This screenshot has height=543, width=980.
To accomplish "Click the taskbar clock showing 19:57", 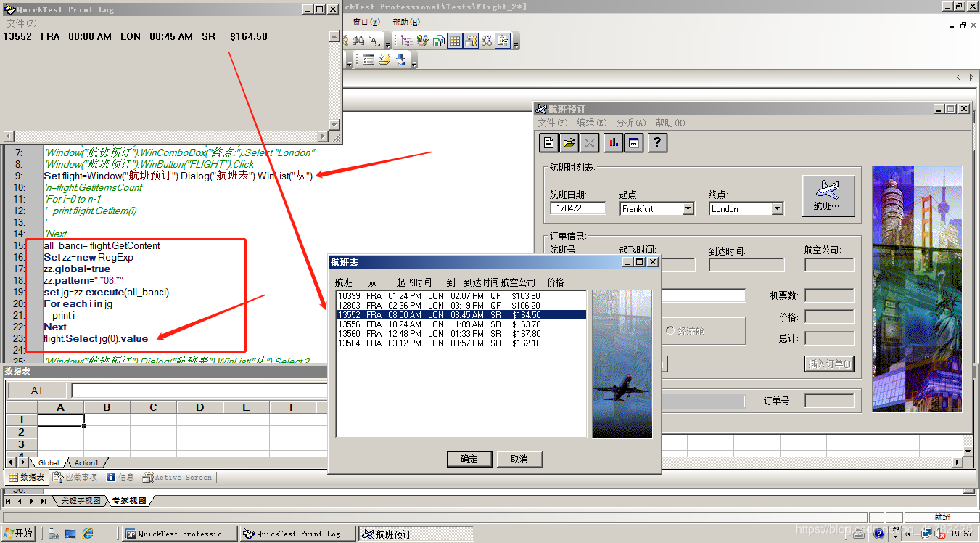I will (x=961, y=534).
